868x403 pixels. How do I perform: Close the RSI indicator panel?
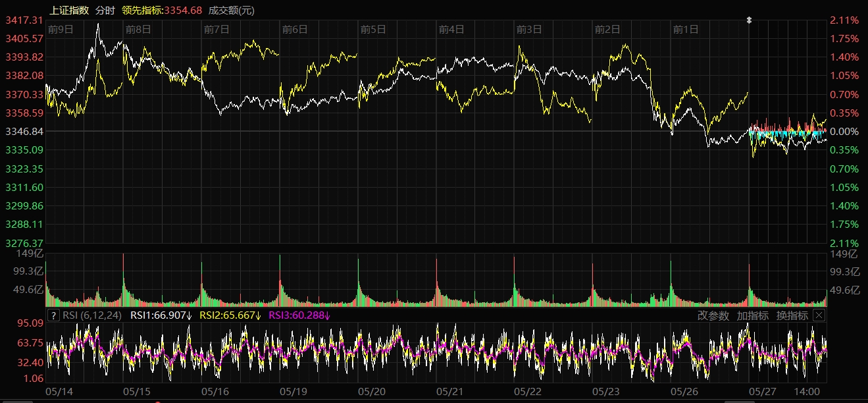[819, 315]
